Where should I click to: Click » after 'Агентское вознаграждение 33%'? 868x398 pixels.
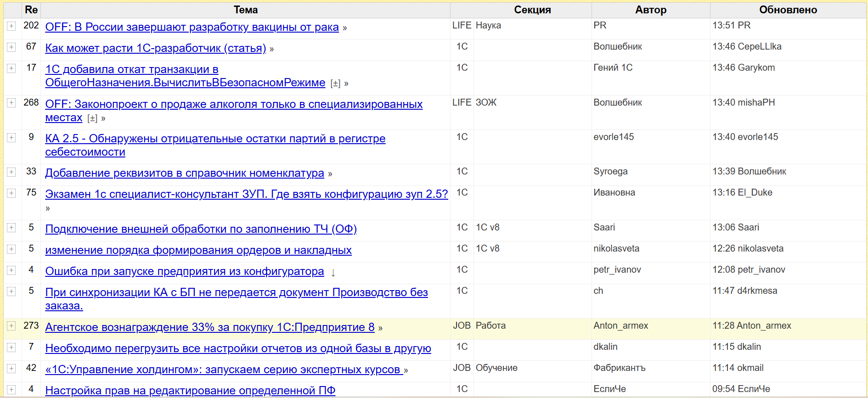coord(380,328)
